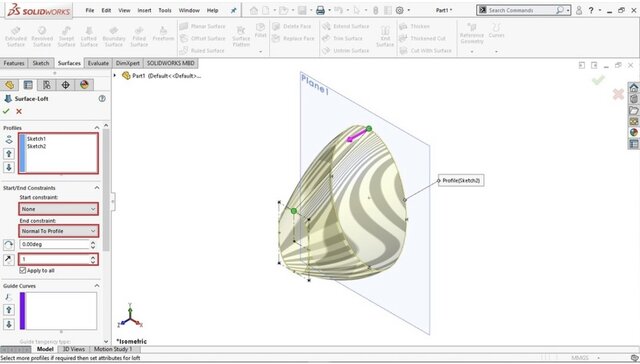Switch to Features ribbon tab
This screenshot has width=640, height=364.
(14, 63)
